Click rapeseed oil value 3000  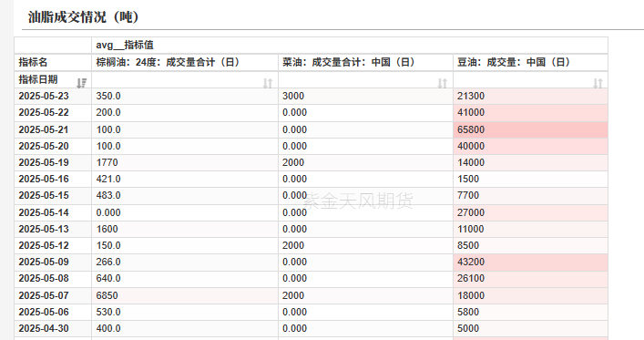pyautogui.click(x=293, y=97)
